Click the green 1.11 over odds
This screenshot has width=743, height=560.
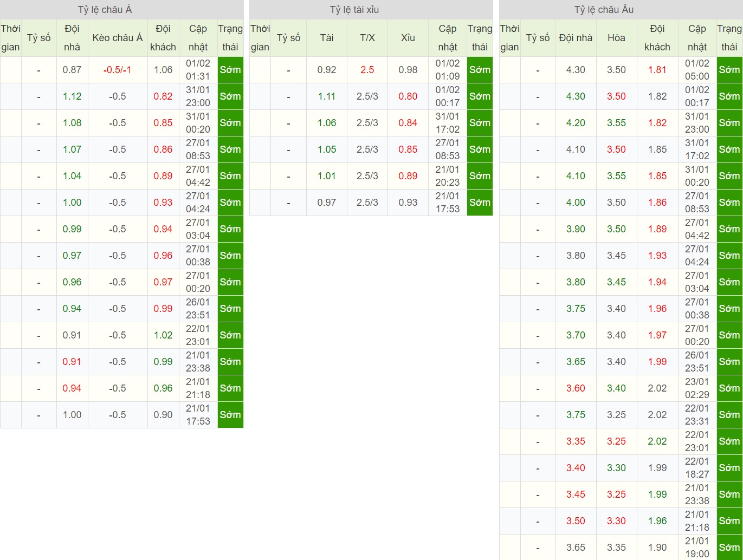click(x=327, y=96)
